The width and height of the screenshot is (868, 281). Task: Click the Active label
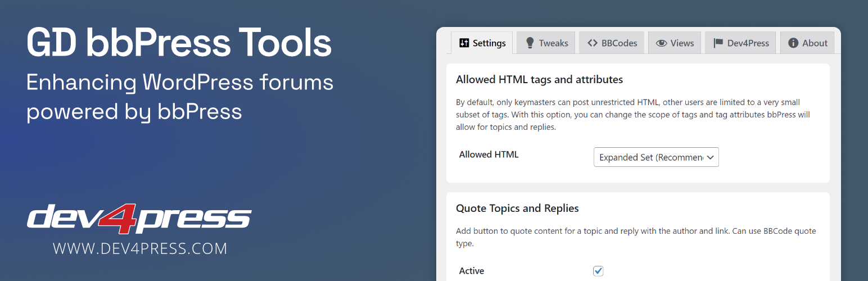click(x=471, y=271)
